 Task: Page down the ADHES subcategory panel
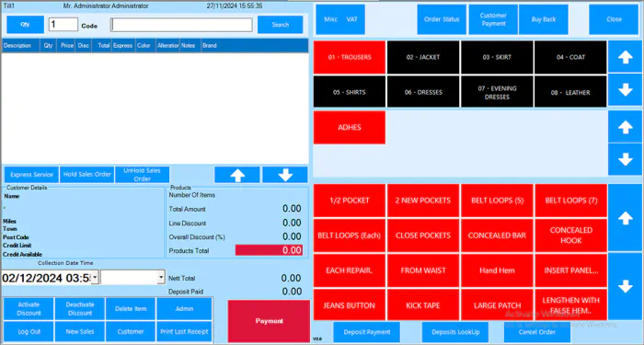[625, 159]
